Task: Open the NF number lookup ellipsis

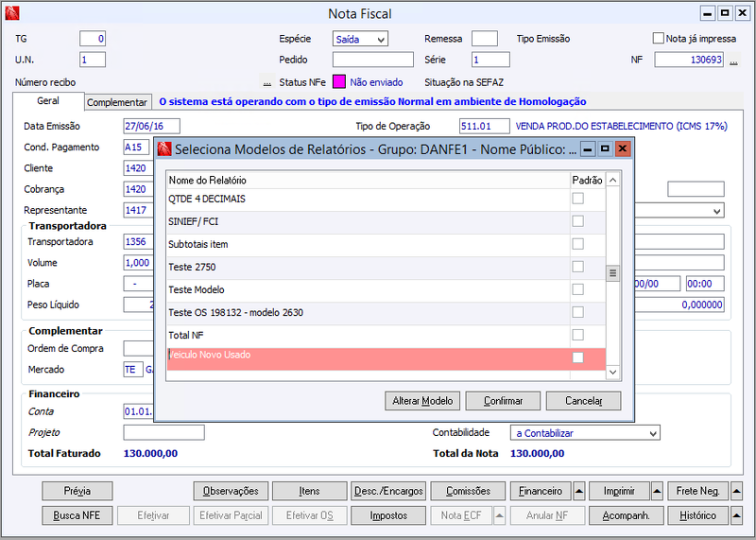Action: [x=733, y=61]
